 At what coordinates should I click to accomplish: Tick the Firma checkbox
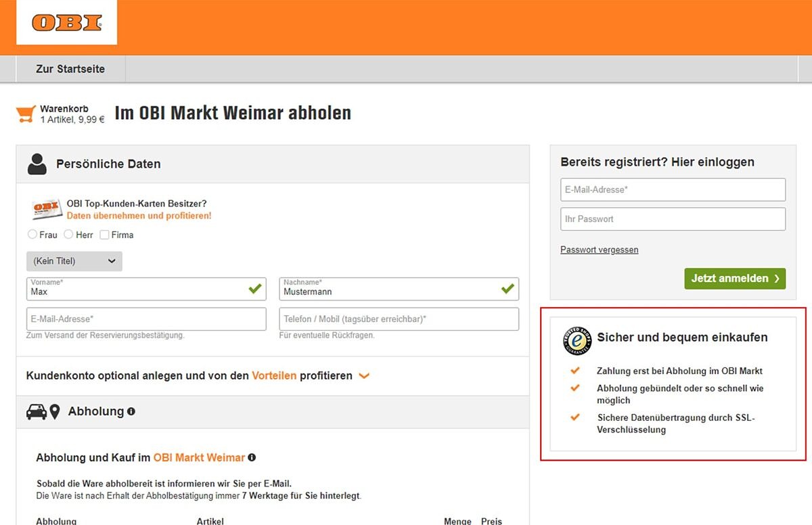[104, 235]
